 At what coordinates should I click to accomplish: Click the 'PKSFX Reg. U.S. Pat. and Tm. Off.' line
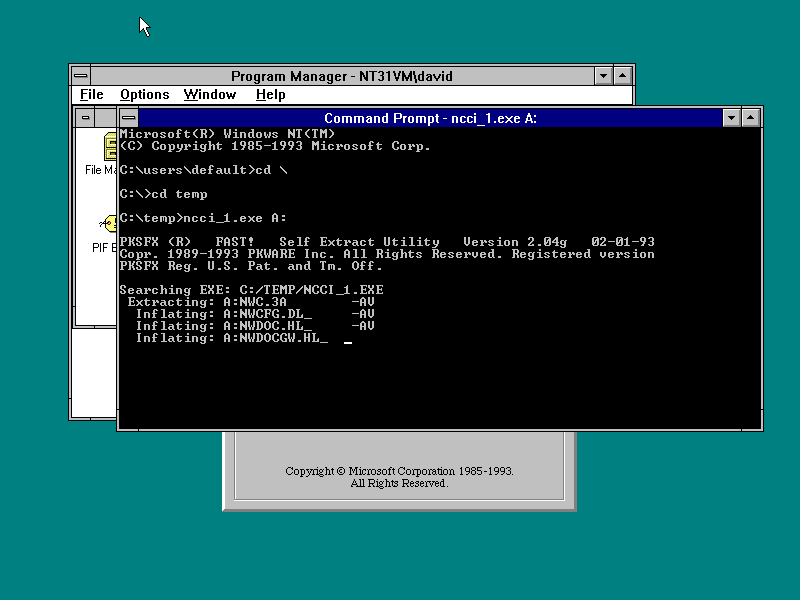pyautogui.click(x=251, y=266)
